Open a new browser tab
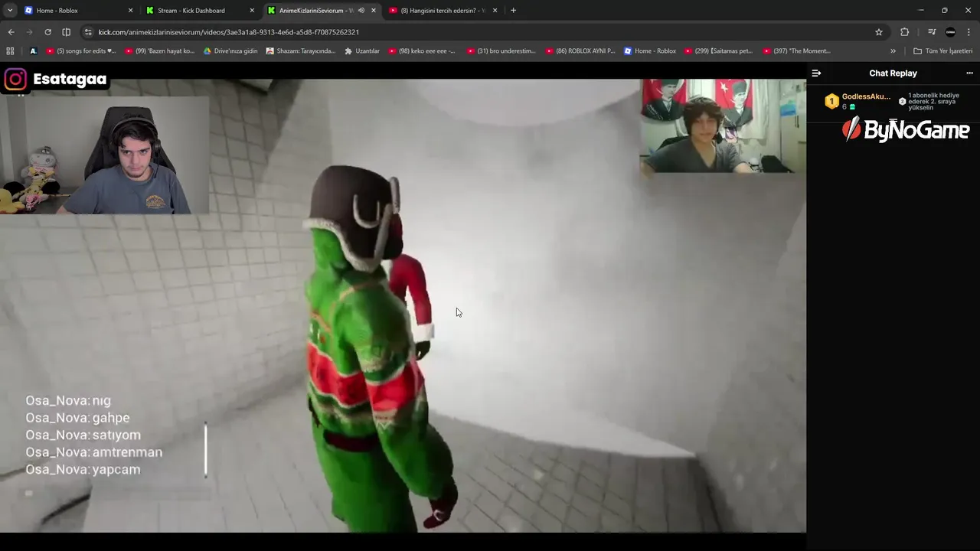The width and height of the screenshot is (980, 551). [x=513, y=11]
